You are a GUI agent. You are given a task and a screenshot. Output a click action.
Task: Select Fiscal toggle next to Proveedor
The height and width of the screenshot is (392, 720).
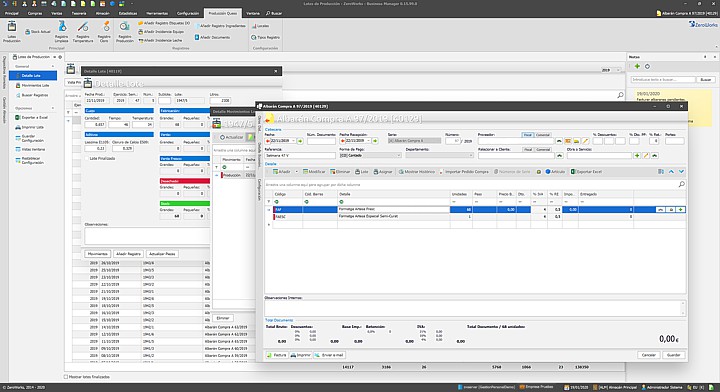[x=528, y=135]
